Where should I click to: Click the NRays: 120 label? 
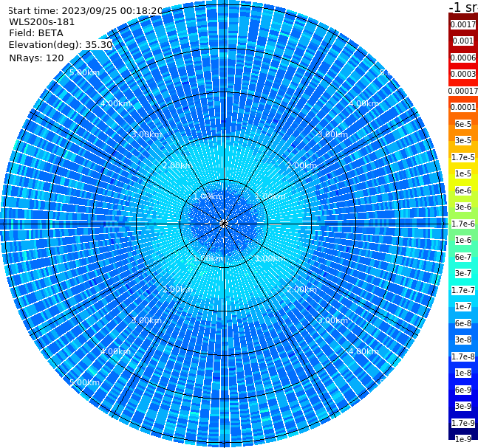coord(36,58)
